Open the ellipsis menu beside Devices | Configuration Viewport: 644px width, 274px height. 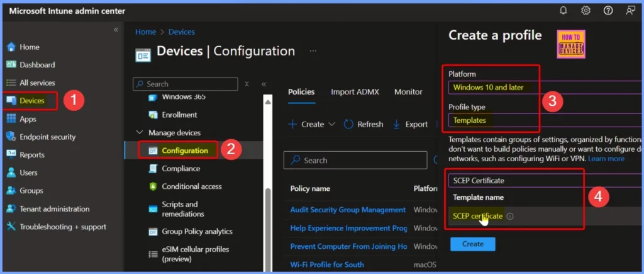tap(313, 51)
